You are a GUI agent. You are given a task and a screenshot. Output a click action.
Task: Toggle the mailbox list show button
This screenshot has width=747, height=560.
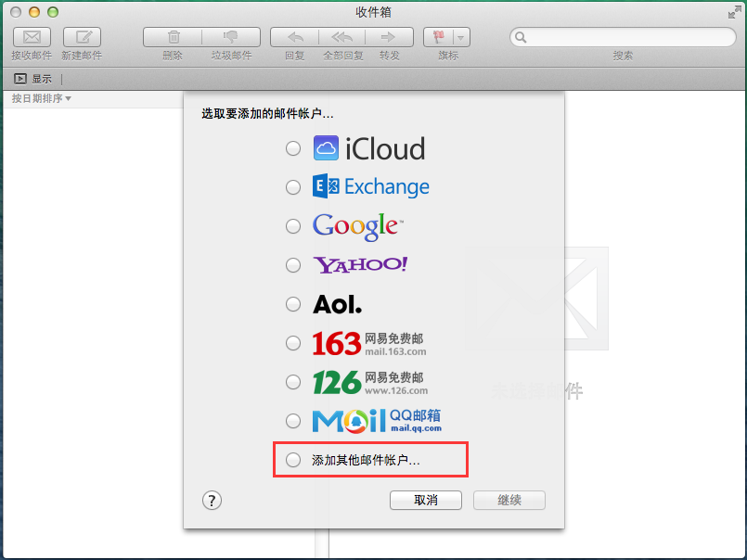click(x=20, y=79)
